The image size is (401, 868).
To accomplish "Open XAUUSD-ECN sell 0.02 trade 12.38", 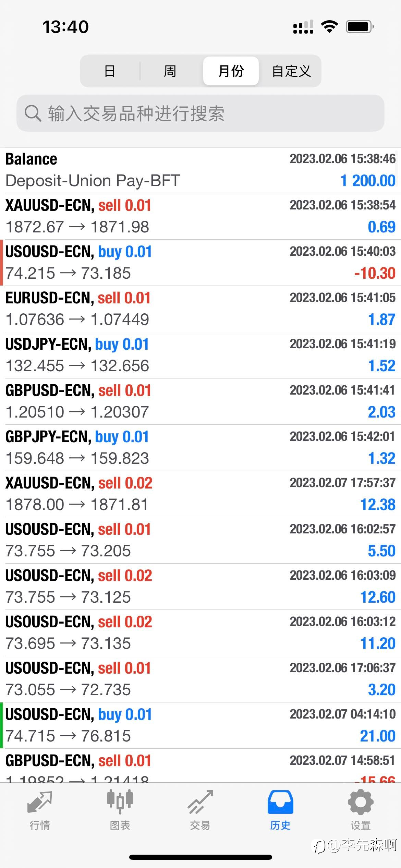I will 200,494.
